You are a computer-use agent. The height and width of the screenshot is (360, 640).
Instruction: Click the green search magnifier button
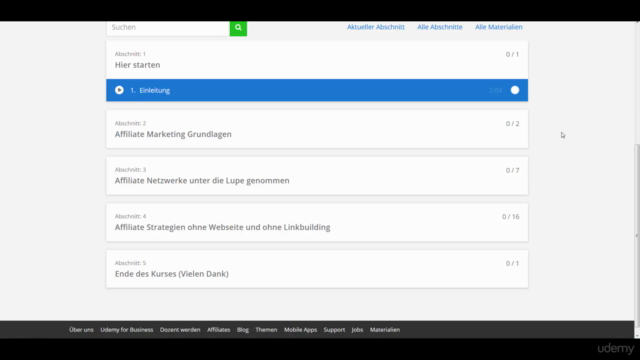(238, 28)
